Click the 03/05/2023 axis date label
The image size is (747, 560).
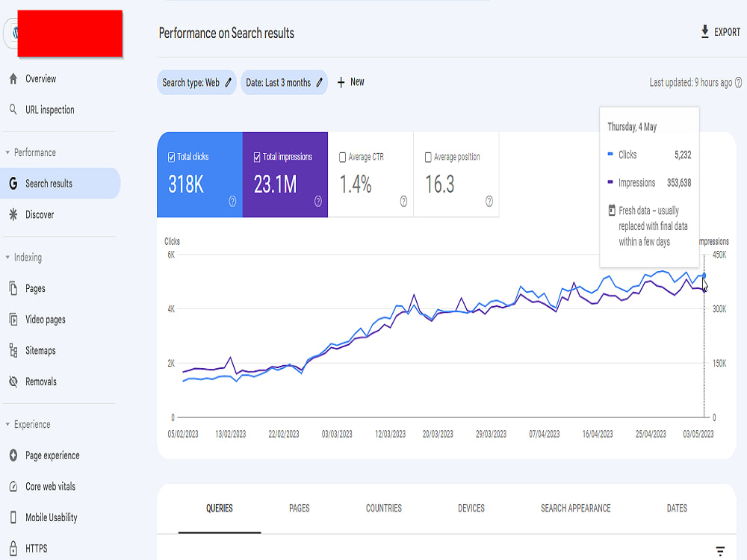click(698, 435)
